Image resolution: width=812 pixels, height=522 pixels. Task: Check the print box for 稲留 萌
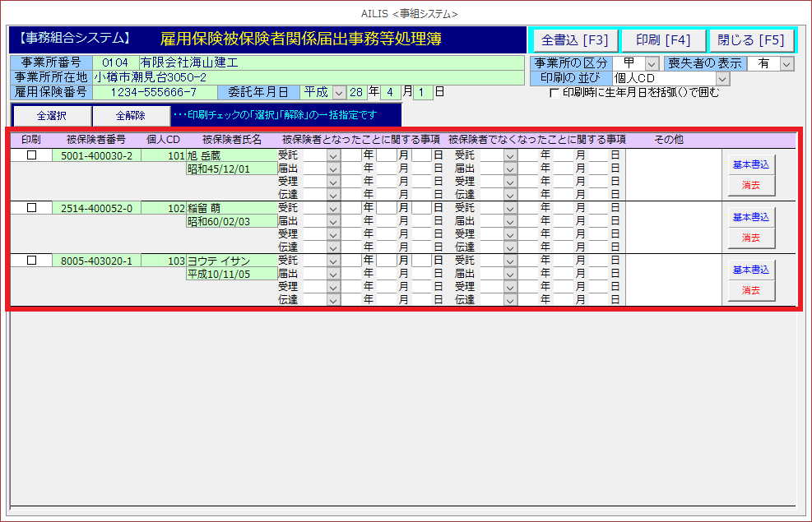pyautogui.click(x=32, y=208)
